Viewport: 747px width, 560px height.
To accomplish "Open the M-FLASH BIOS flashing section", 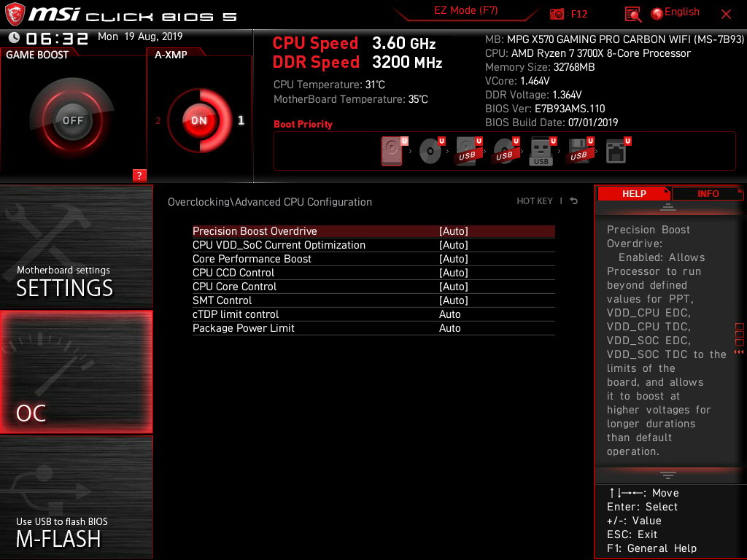I will 76,497.
